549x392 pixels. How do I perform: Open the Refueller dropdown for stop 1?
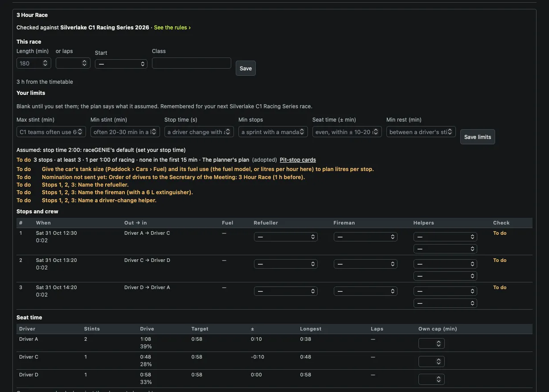click(x=286, y=237)
